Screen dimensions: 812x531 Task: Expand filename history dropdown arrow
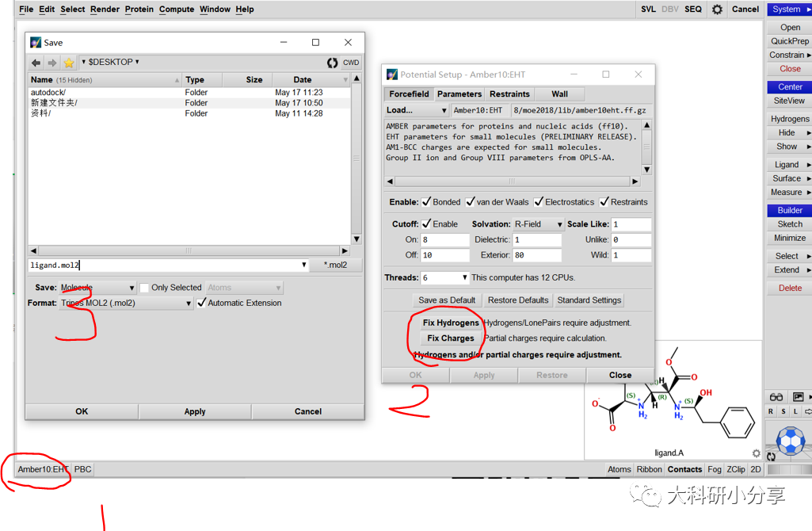tap(304, 265)
